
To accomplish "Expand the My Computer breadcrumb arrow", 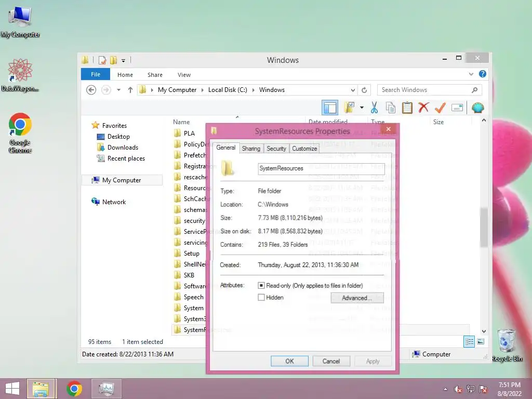I will pos(203,90).
